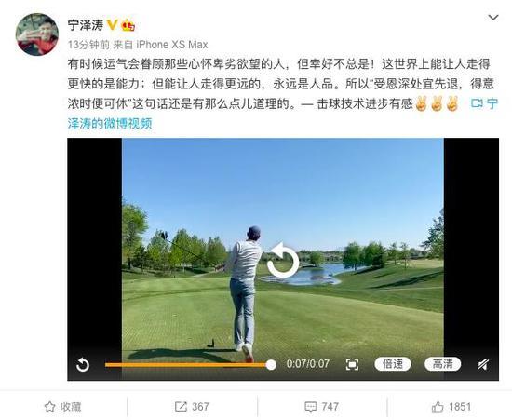Repost using the share icon 367
Image resolution: width=512 pixels, height=420 pixels.
(x=192, y=407)
